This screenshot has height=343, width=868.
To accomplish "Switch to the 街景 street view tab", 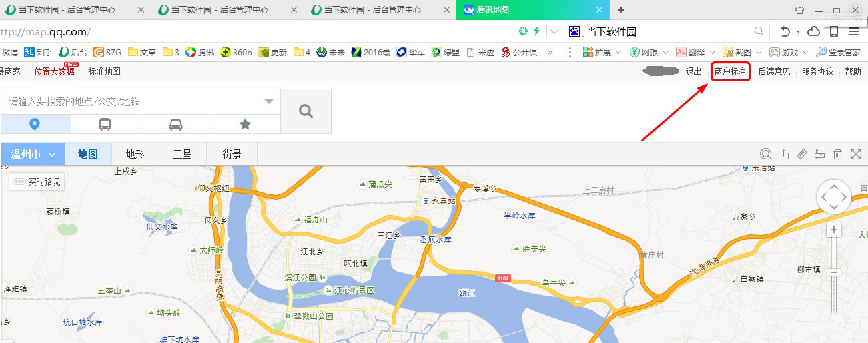I will click(232, 154).
